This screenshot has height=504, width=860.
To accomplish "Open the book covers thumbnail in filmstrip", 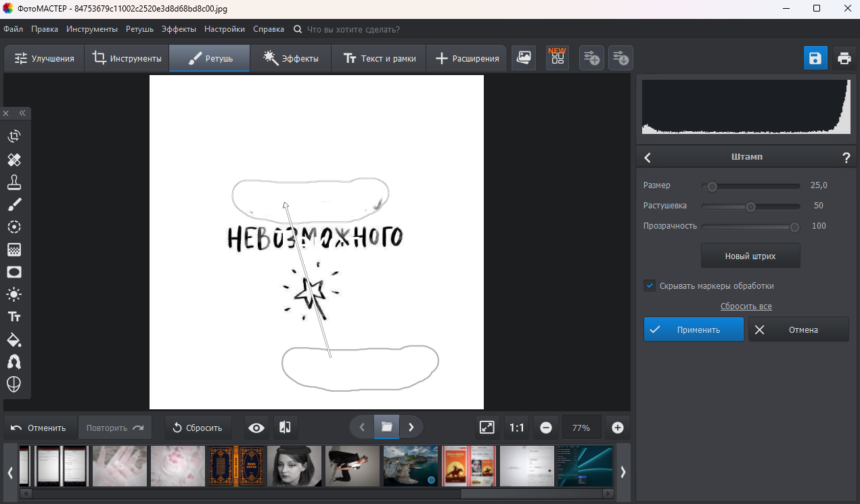I will (237, 466).
